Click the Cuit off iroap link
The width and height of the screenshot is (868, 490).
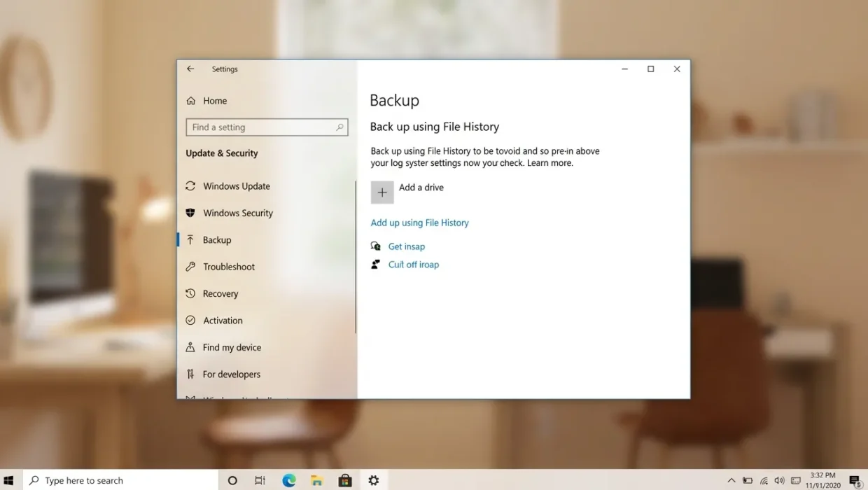coord(414,265)
